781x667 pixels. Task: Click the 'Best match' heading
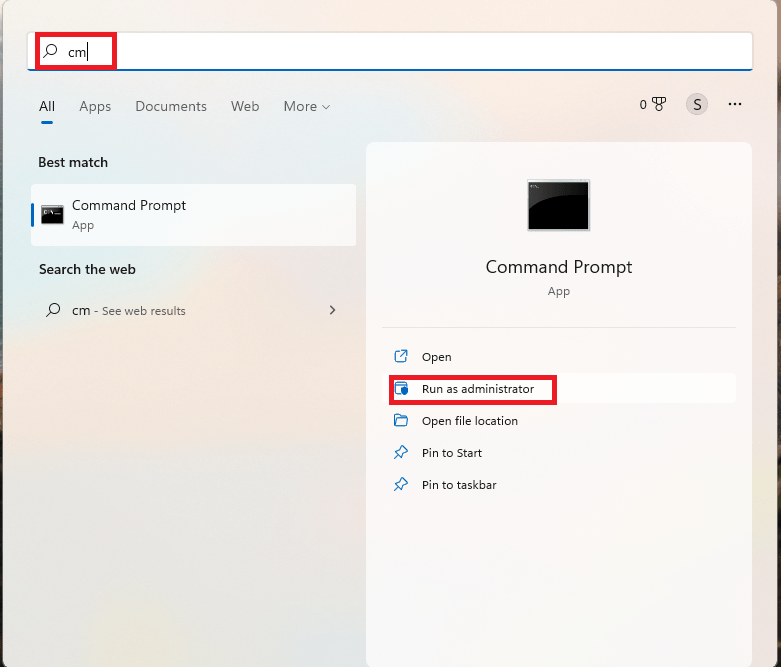tap(73, 162)
